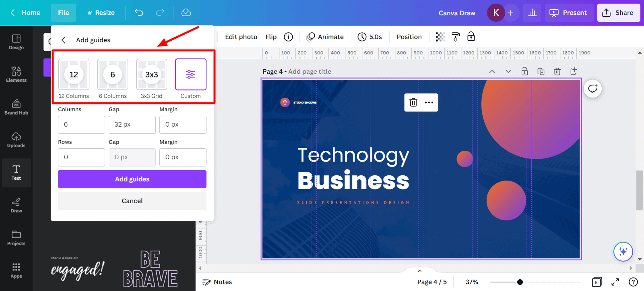Image resolution: width=644 pixels, height=291 pixels.
Task: Delete Page 4 with trash icon
Action: [557, 71]
